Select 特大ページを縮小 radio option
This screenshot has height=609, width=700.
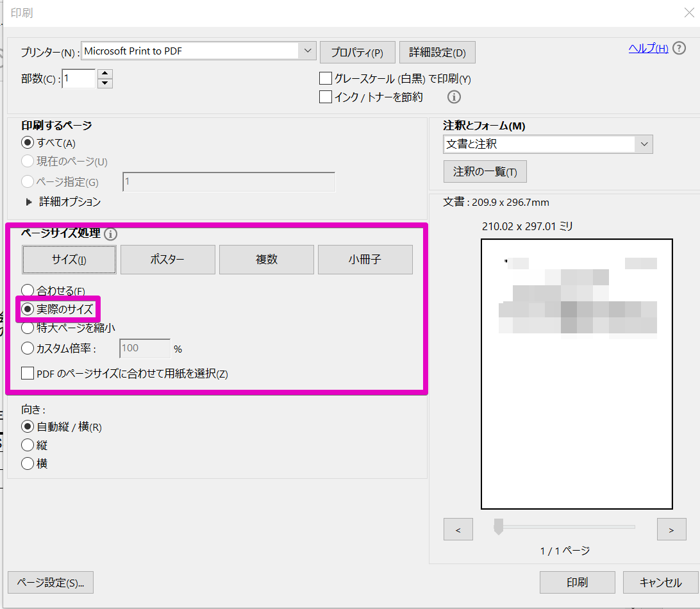28,328
